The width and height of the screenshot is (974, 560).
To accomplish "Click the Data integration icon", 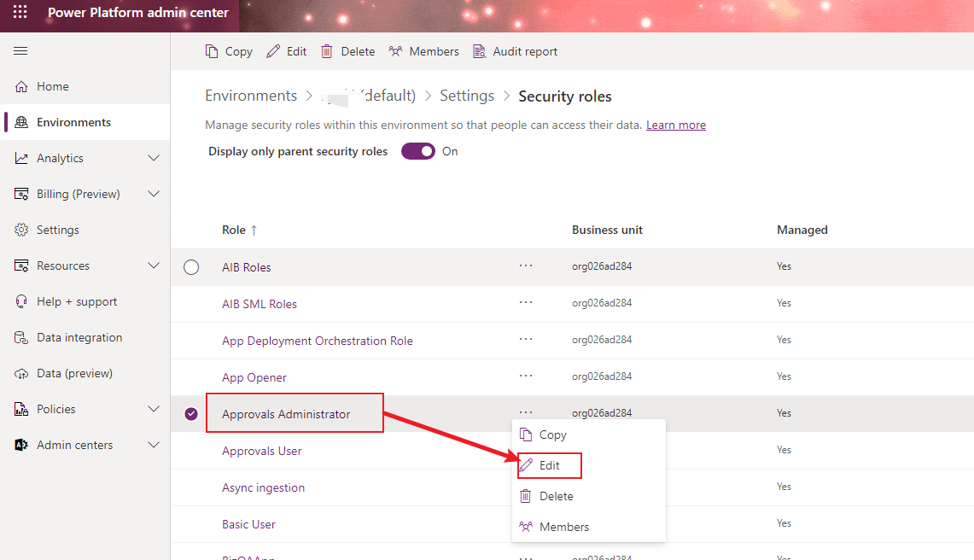I will (21, 337).
